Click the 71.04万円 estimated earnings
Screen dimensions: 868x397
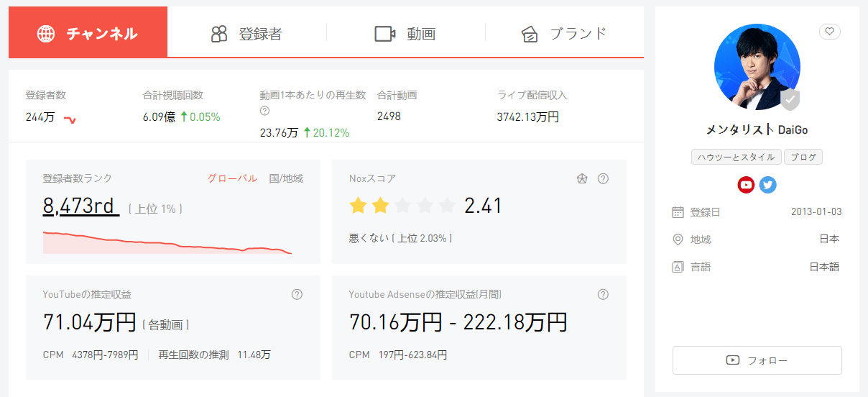point(90,322)
